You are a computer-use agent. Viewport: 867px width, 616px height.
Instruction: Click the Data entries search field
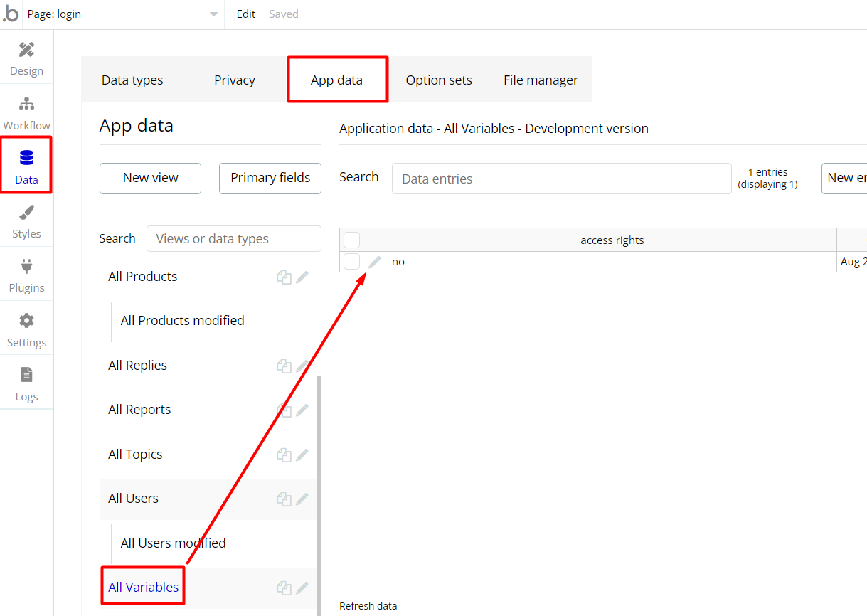click(x=561, y=179)
